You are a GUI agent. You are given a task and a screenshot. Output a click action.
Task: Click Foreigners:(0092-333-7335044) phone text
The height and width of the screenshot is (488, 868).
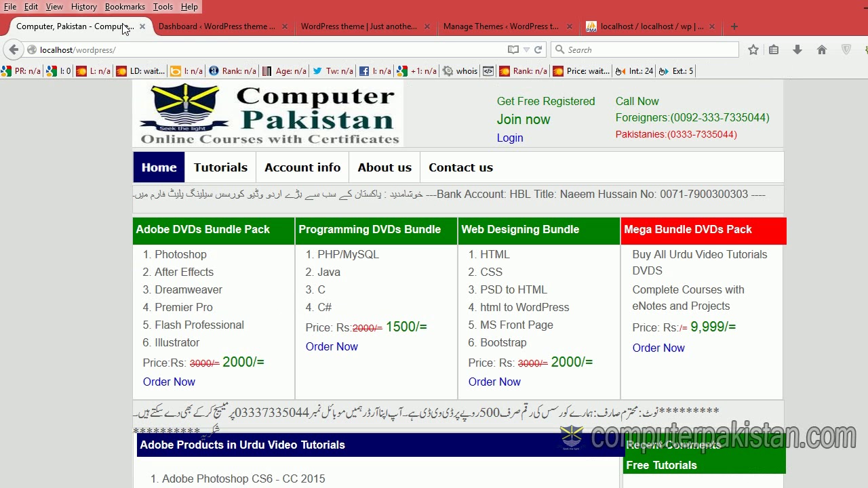pyautogui.click(x=692, y=117)
